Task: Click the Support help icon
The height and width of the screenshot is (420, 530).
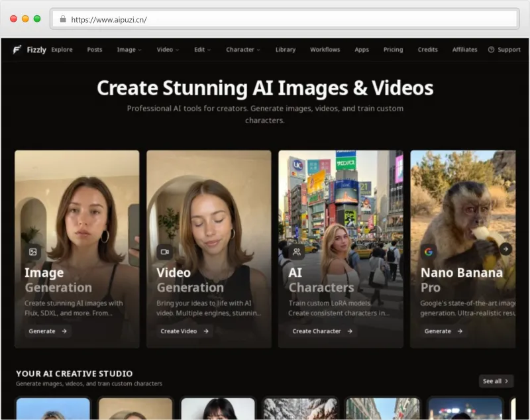Action: [491, 50]
